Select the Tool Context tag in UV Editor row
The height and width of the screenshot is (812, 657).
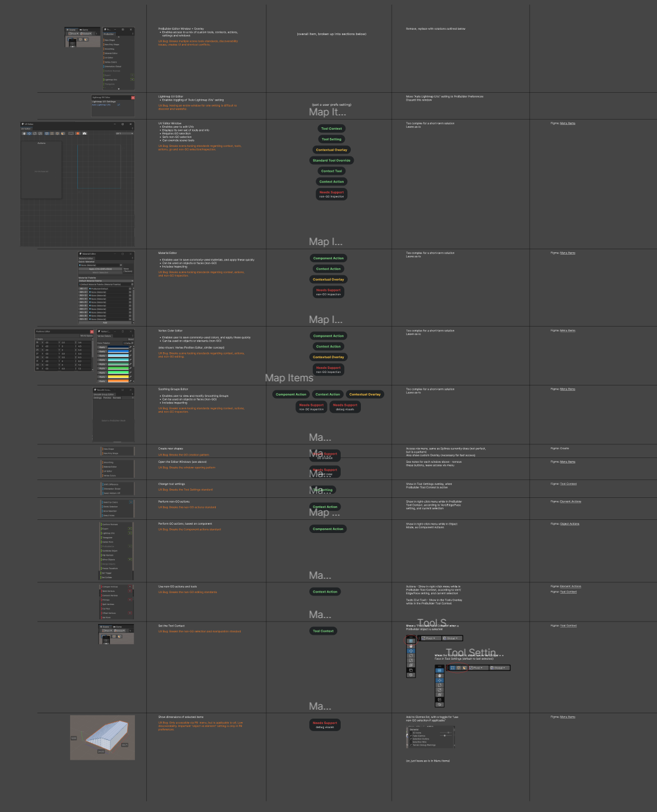(x=331, y=128)
